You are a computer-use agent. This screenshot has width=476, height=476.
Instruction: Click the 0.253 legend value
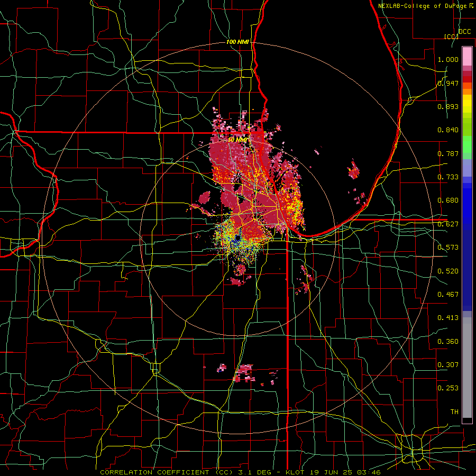coord(448,388)
